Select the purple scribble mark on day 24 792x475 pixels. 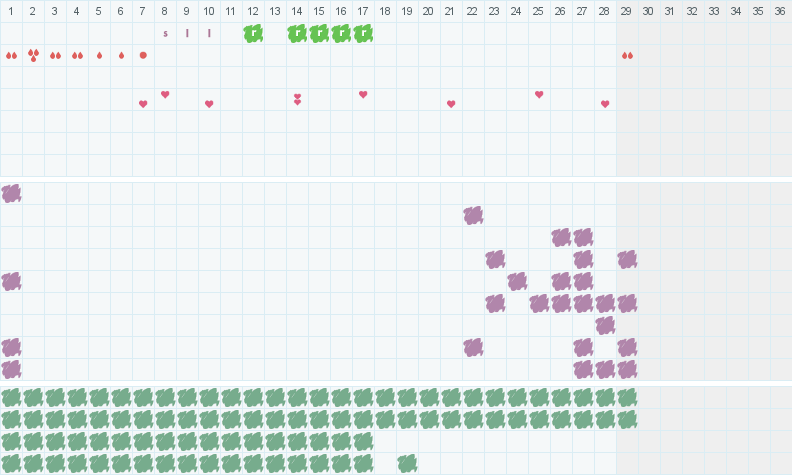517,281
